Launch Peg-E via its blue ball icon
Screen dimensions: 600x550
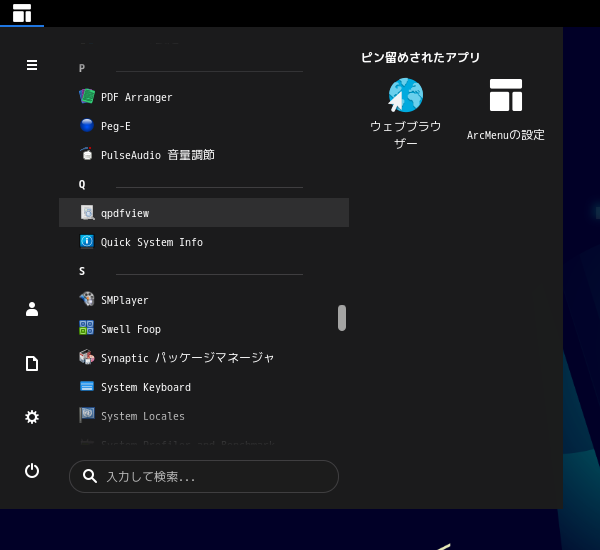(x=87, y=126)
